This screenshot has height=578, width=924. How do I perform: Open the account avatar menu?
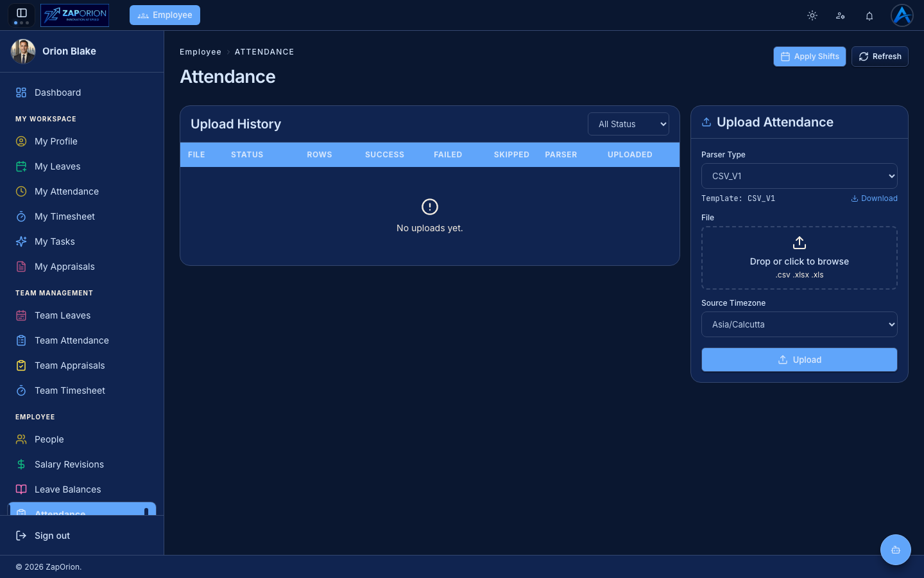pos(902,15)
